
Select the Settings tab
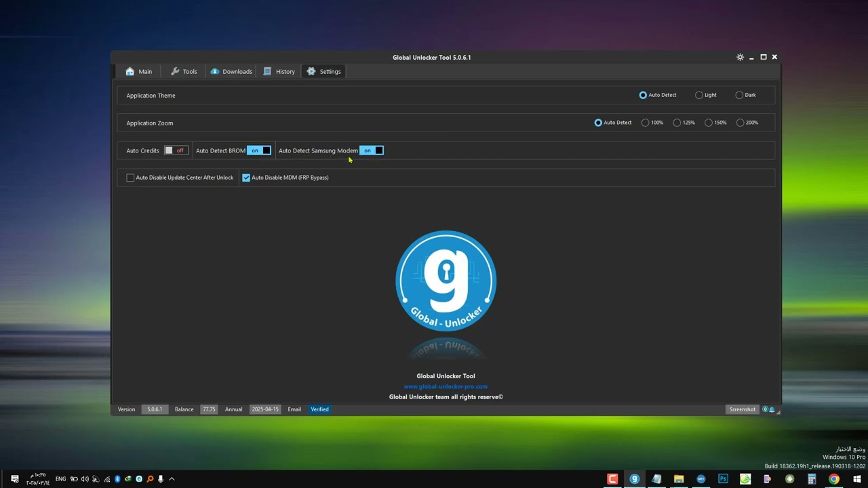(323, 71)
